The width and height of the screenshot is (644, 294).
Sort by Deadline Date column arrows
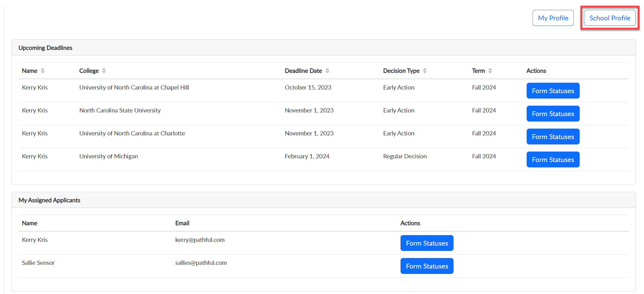tap(327, 71)
